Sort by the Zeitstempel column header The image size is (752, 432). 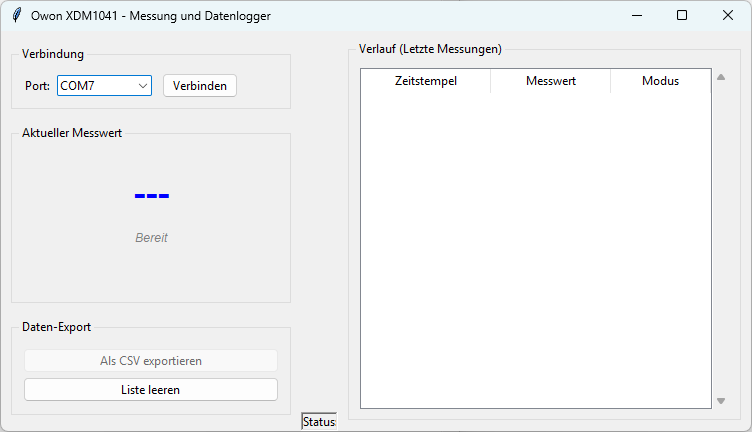click(425, 81)
